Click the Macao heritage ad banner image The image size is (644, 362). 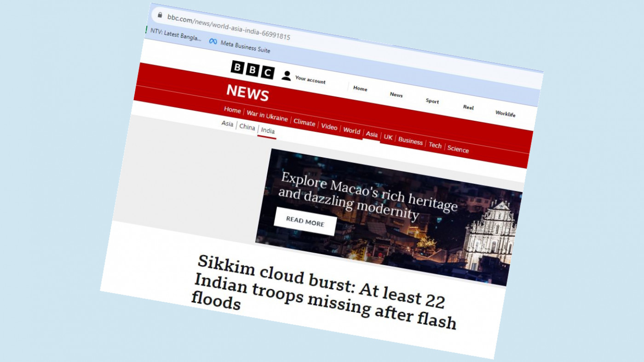(x=389, y=217)
